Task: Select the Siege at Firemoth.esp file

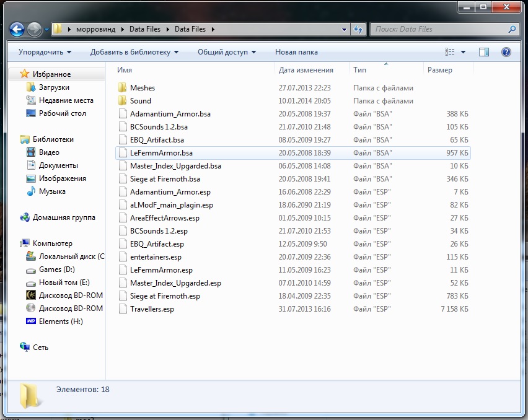Action: (x=293, y=296)
